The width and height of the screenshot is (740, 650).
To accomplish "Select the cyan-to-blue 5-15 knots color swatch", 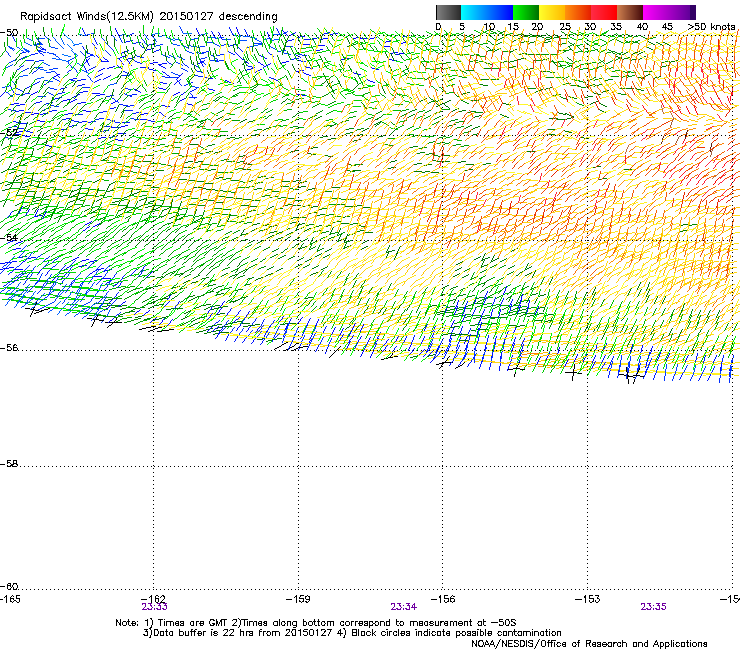I will pos(487,12).
